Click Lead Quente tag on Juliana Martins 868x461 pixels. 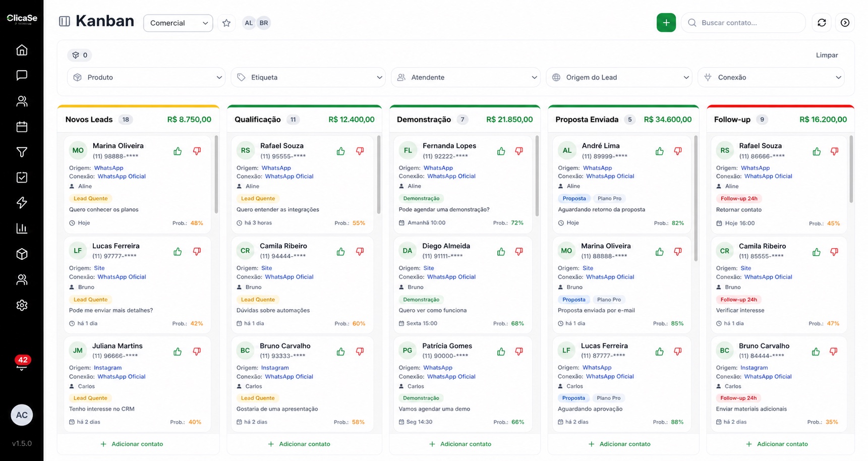[x=91, y=398]
